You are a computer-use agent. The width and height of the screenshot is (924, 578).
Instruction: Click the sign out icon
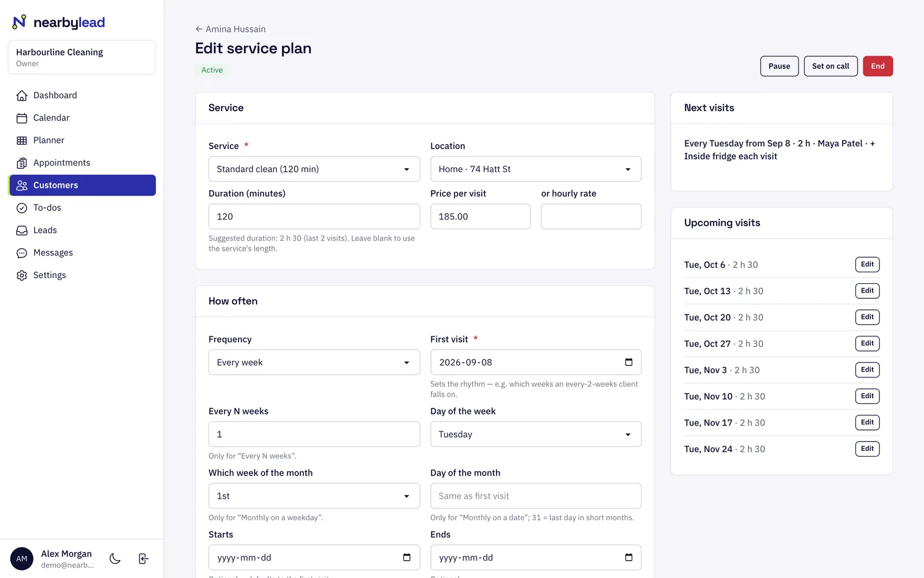(144, 558)
